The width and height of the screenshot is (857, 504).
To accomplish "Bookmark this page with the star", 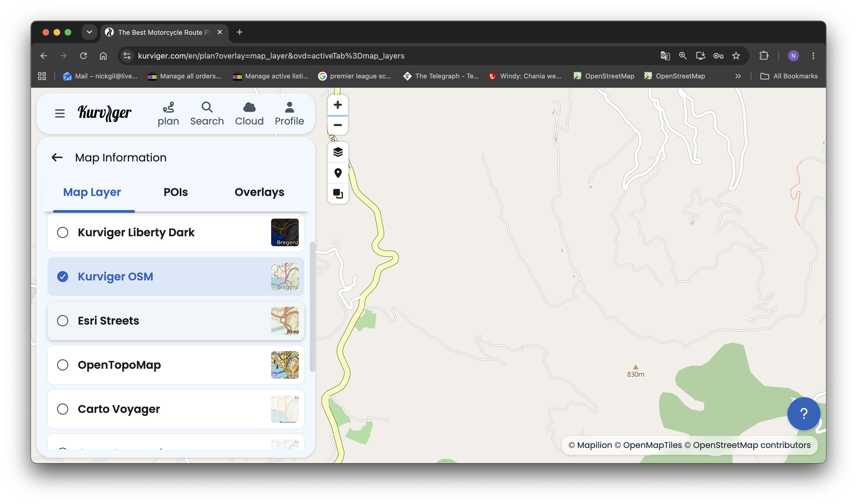I will [x=736, y=56].
